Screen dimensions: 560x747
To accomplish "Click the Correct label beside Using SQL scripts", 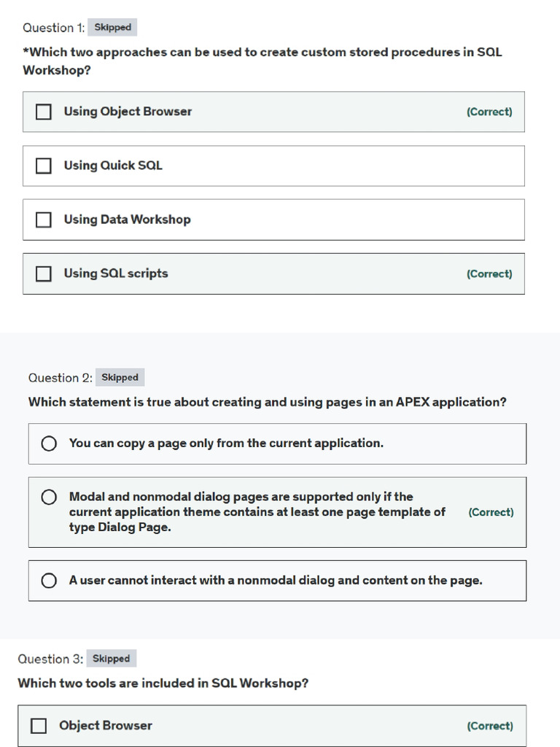I will (489, 274).
